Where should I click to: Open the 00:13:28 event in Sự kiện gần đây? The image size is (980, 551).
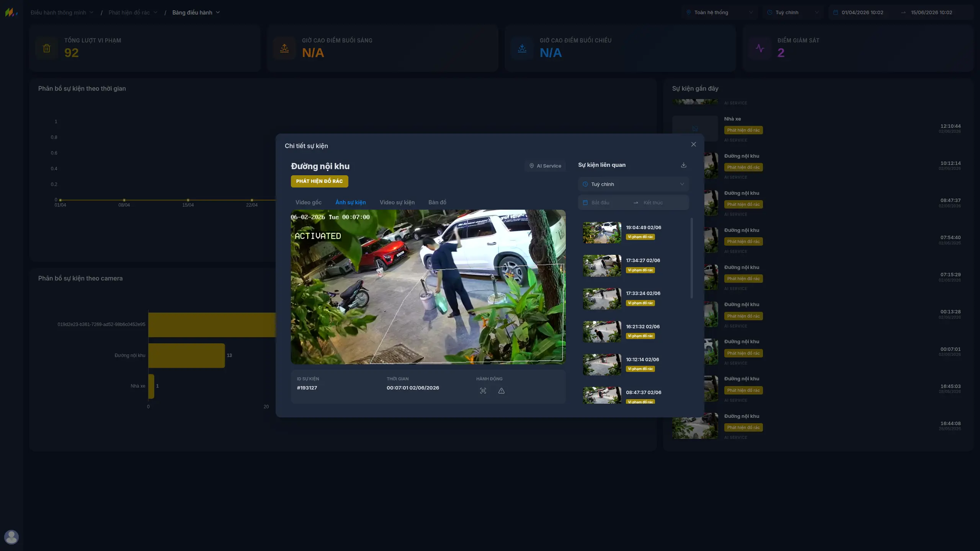pos(817,315)
